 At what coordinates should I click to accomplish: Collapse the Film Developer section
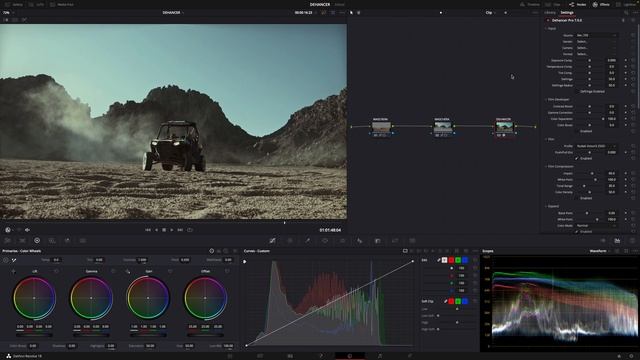pos(546,100)
